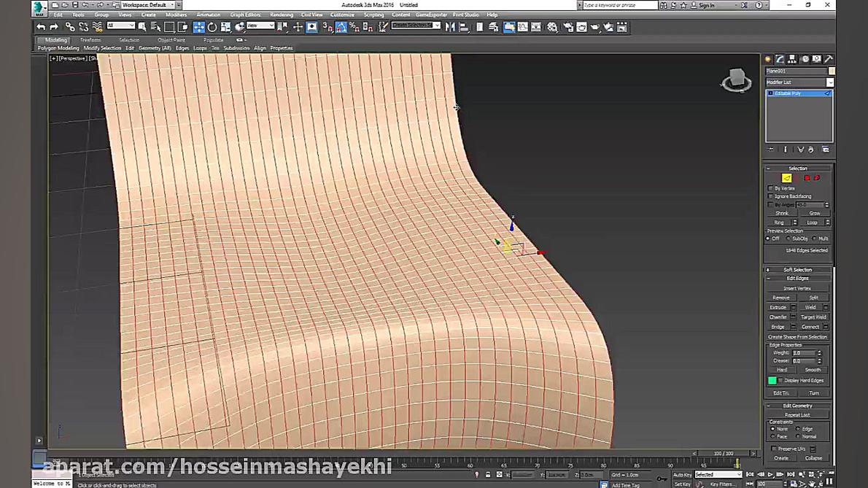Toggle the Percent Snap tool
Screen dimensions: 868x488
(354, 26)
